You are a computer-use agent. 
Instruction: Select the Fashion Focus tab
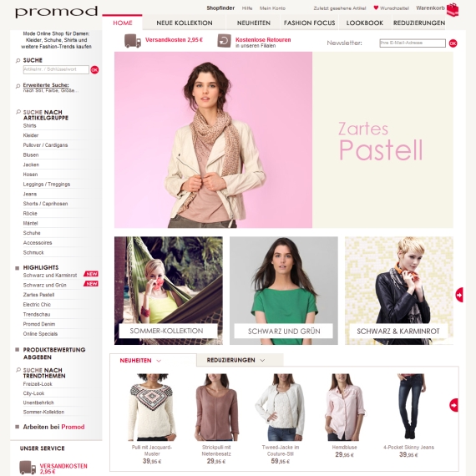pyautogui.click(x=309, y=23)
